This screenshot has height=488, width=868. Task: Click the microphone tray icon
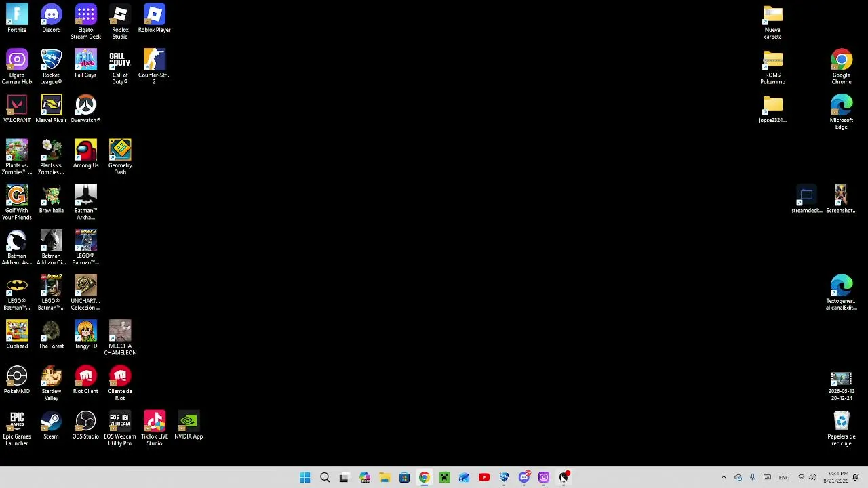753,478
